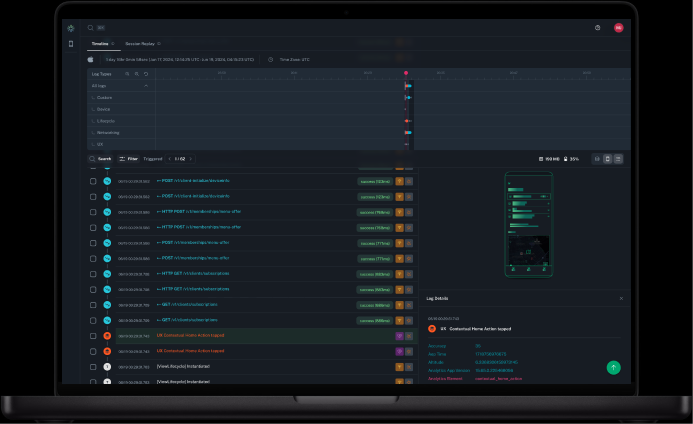The height and width of the screenshot is (424, 693).
Task: Click the search icon in Log Types header
Action: pyautogui.click(x=125, y=74)
